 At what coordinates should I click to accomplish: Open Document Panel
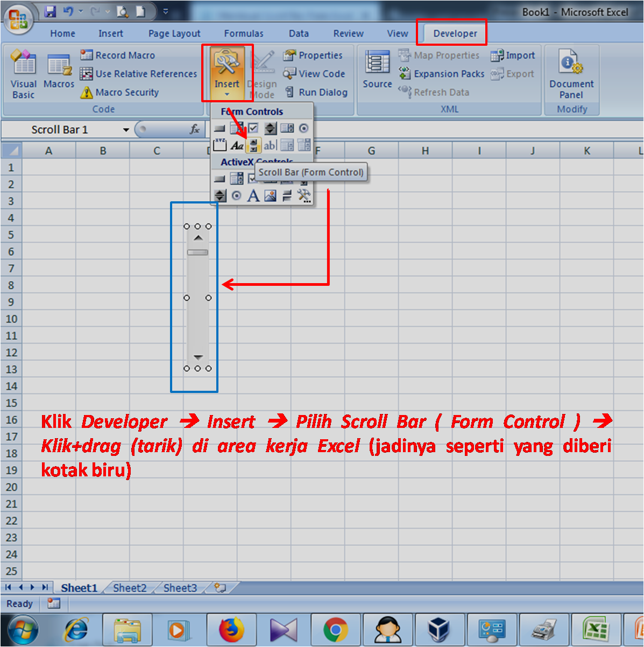tap(571, 74)
